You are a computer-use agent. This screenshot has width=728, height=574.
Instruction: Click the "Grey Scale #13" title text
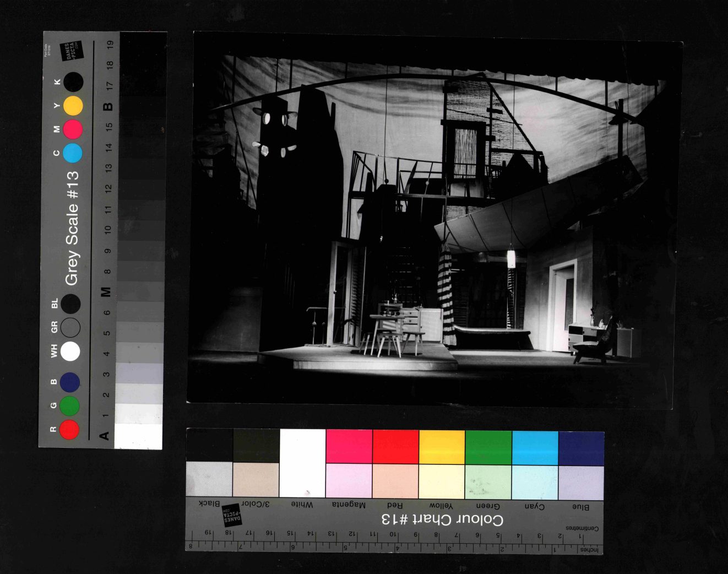[x=72, y=228]
